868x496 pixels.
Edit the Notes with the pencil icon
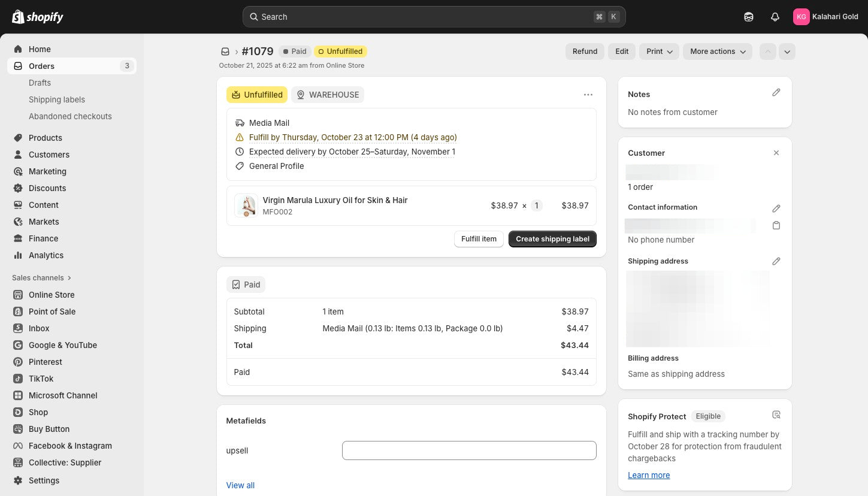pos(776,92)
